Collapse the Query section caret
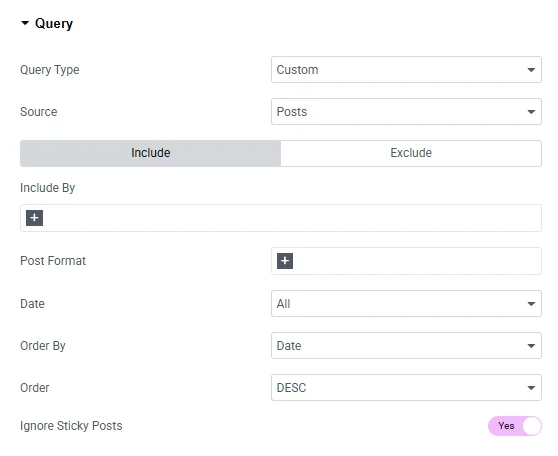Viewport: 558px width, 456px height. click(x=25, y=23)
